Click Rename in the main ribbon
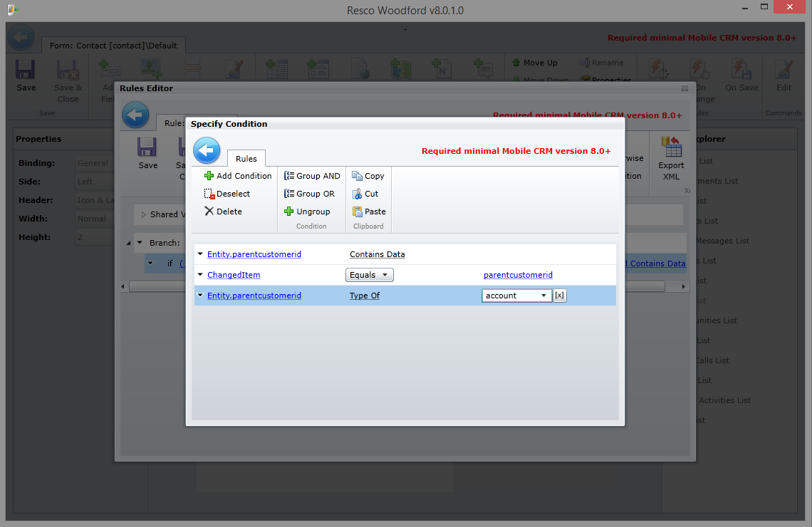812x527 pixels. point(601,63)
